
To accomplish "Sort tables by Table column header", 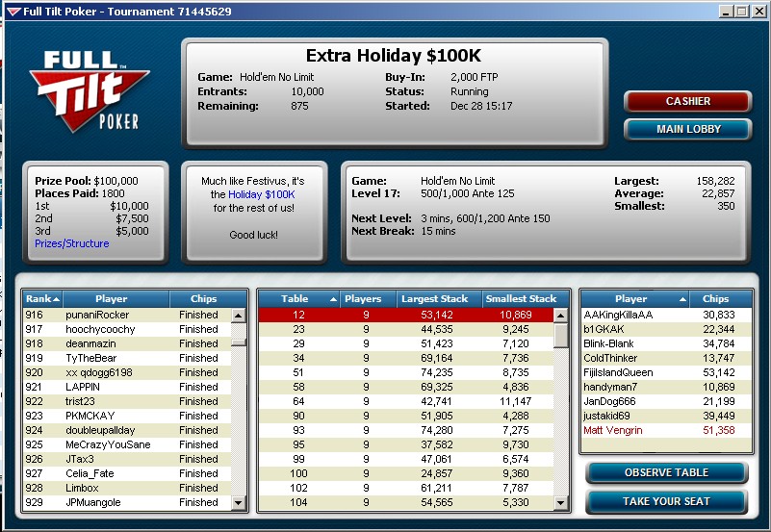I will click(x=299, y=298).
